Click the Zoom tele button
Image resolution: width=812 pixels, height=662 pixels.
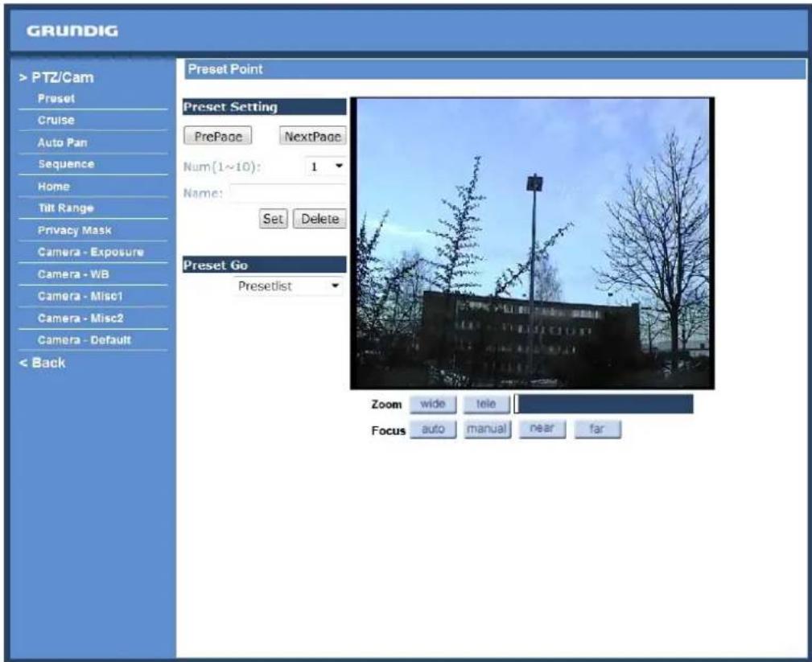coord(486,404)
